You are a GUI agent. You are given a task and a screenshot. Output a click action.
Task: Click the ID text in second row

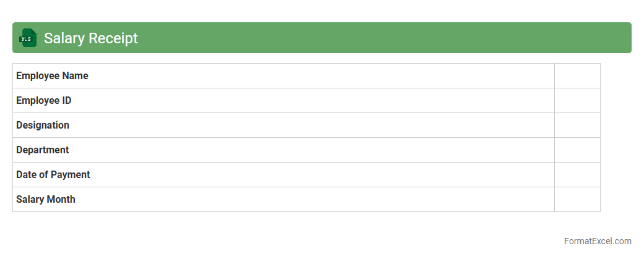point(66,101)
